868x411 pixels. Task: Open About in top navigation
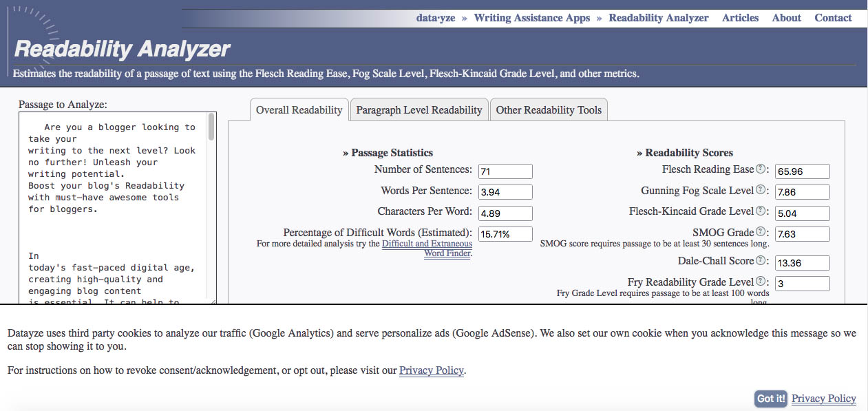pyautogui.click(x=787, y=18)
